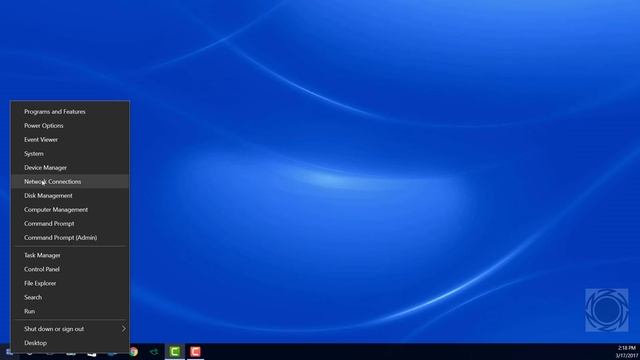
Task: Launch Command Prompt (Admin)
Action: (70, 237)
